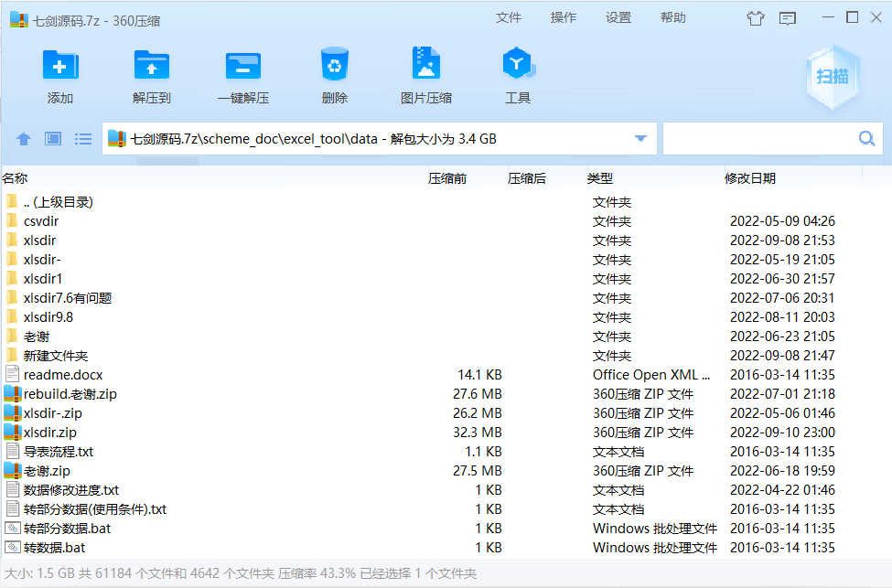Click the 删除 (Delete) recycle bin icon
Screen dimensions: 892x588
pos(335,64)
